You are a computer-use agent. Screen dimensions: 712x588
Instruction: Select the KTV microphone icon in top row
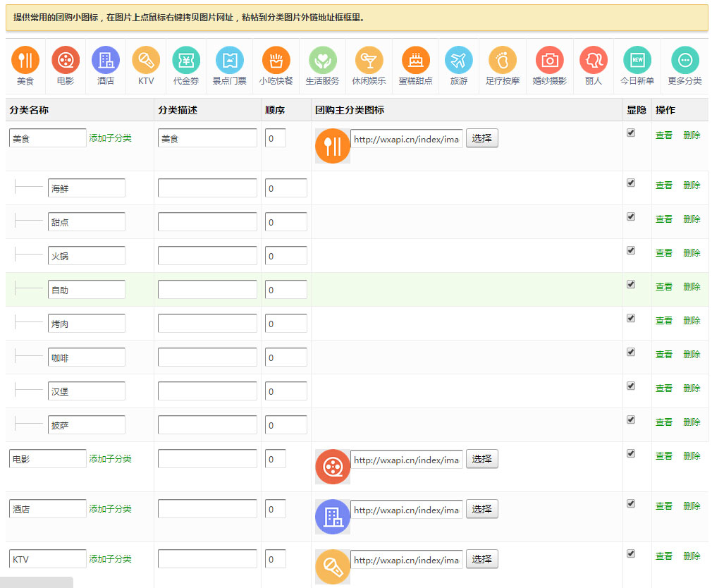point(146,60)
